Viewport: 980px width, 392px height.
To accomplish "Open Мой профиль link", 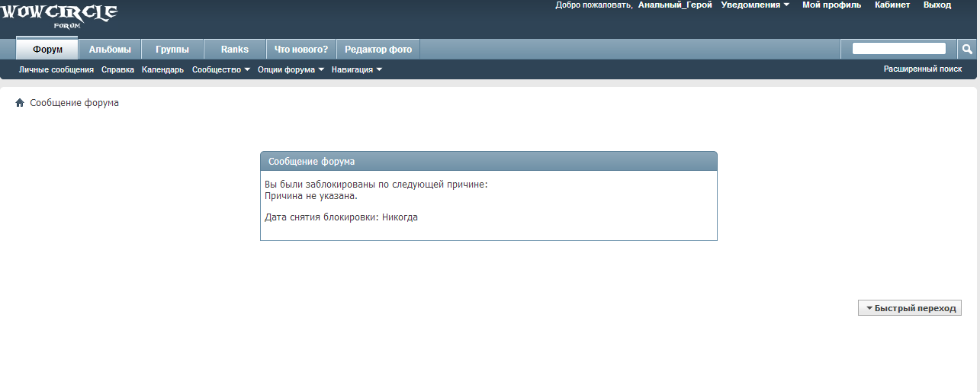I will pyautogui.click(x=832, y=5).
